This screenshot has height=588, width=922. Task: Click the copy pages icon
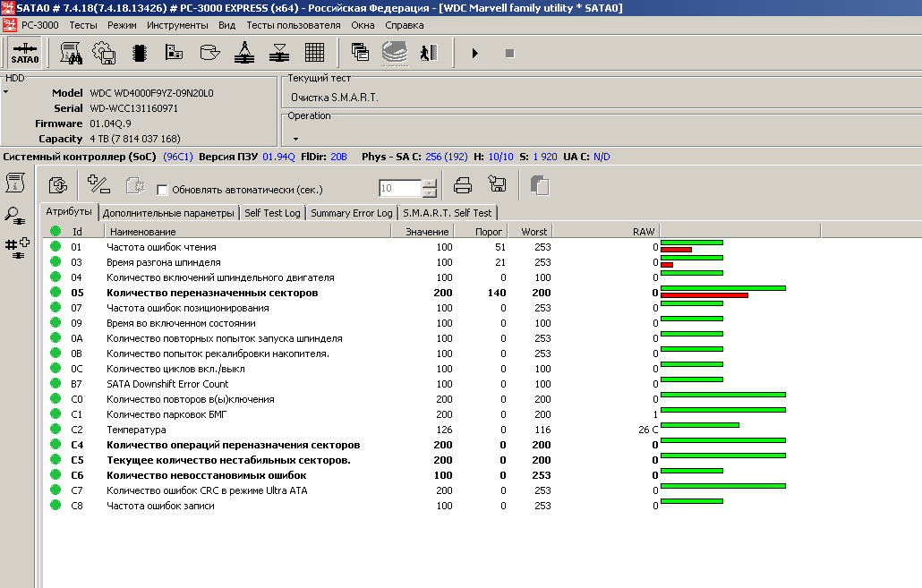539,186
